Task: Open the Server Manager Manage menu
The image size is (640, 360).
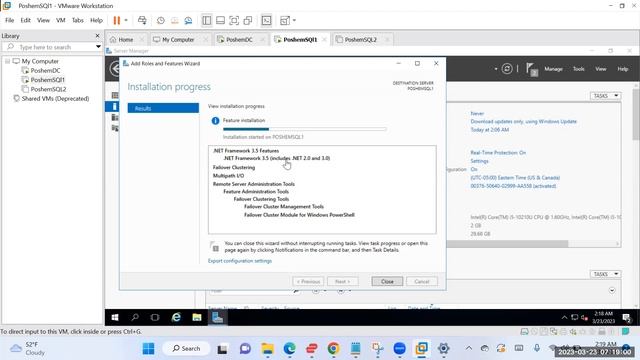Action: [553, 69]
